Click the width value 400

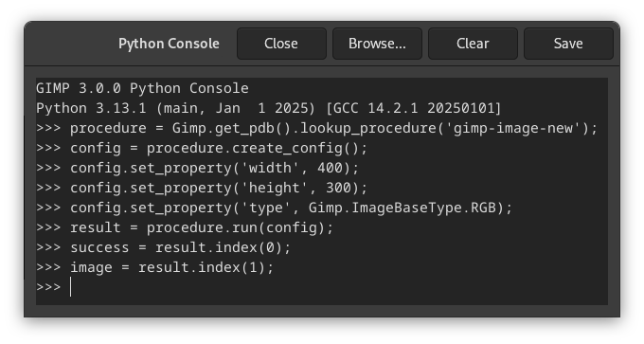(x=330, y=168)
